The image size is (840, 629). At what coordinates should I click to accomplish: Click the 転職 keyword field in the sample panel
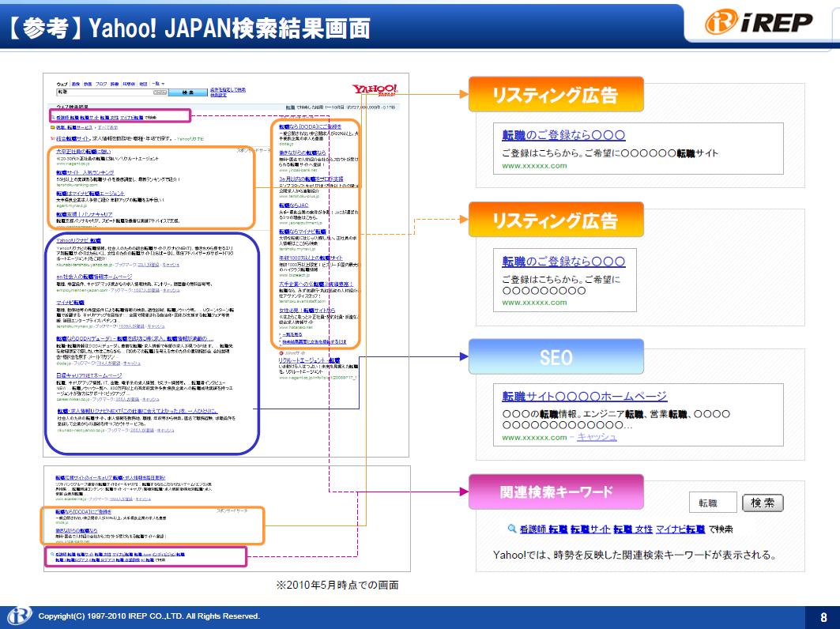713,503
